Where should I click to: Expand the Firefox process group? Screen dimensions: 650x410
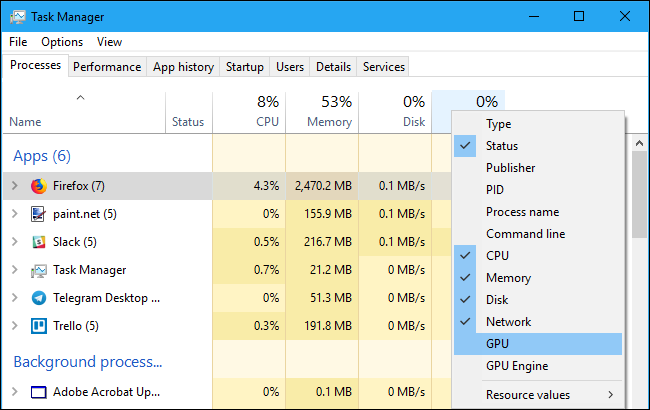click(14, 186)
